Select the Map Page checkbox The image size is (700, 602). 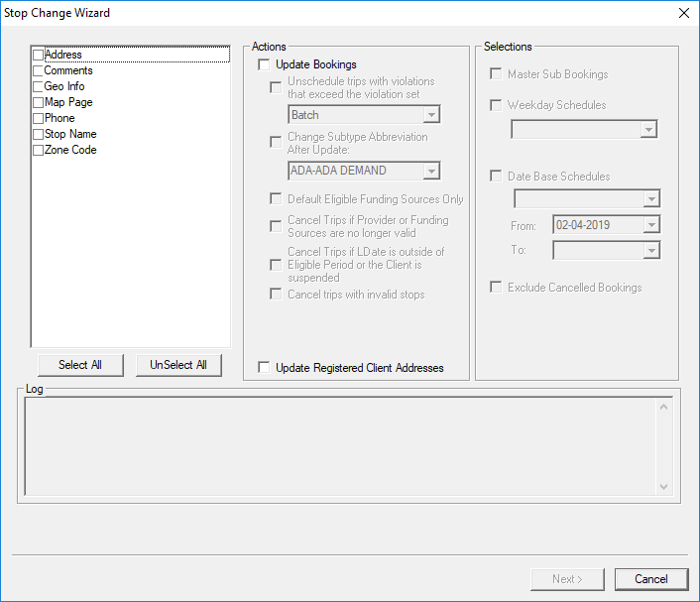coord(38,103)
